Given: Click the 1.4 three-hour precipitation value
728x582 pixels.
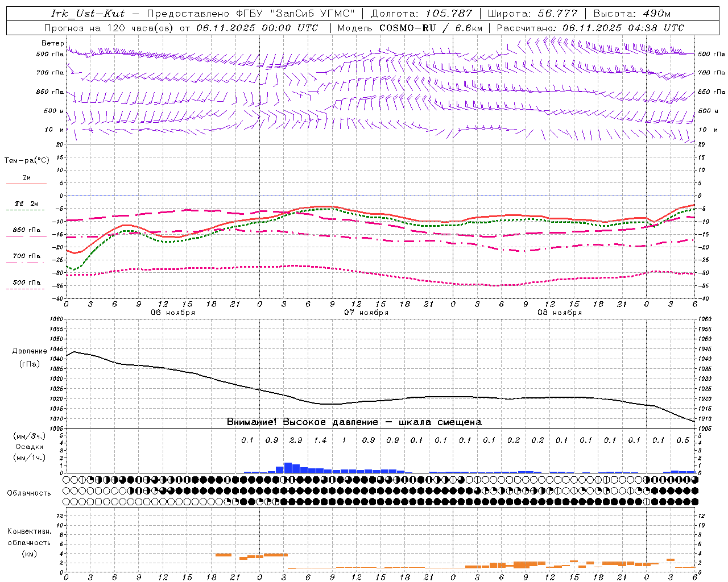Looking at the screenshot, I should click(x=320, y=440).
